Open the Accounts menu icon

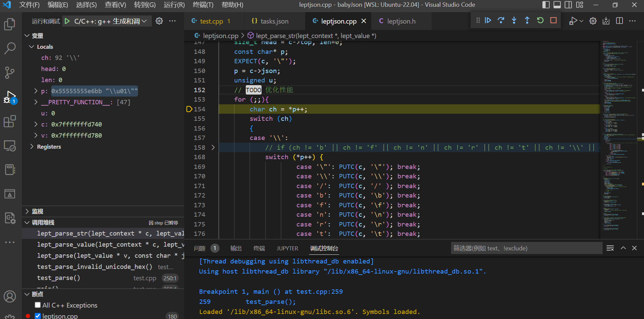coord(10,296)
